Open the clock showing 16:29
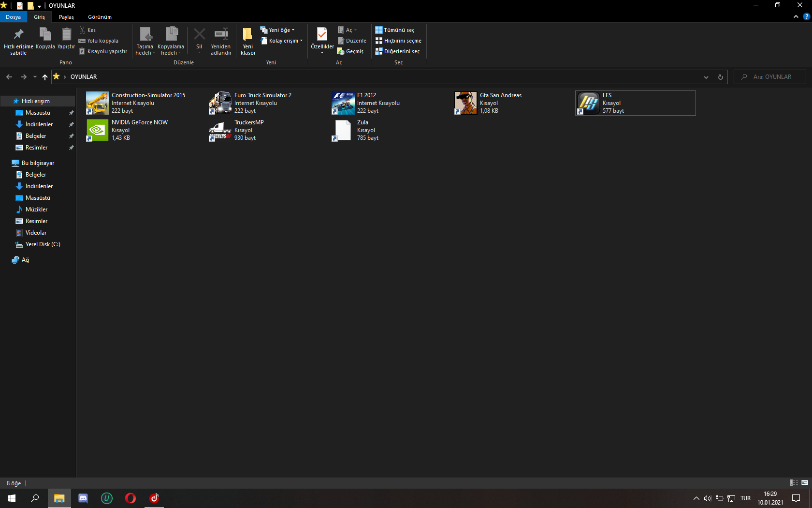Screen dimensions: 812x508 click(x=770, y=498)
